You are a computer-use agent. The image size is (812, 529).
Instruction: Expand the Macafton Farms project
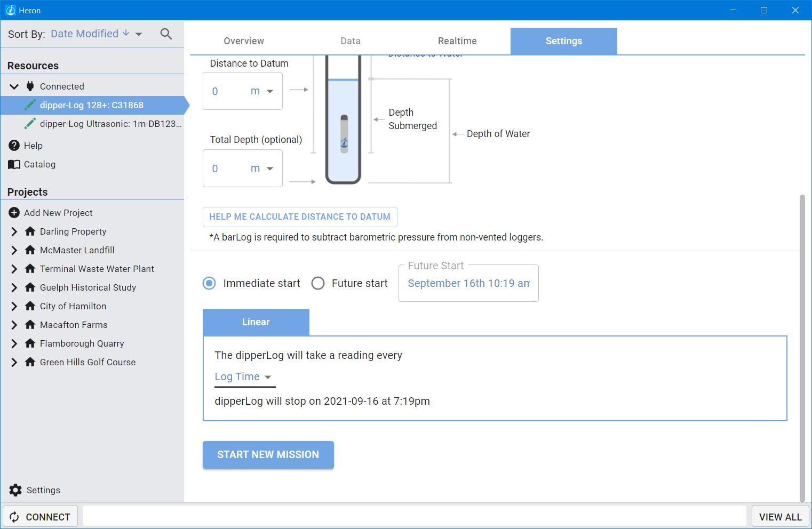pyautogui.click(x=14, y=325)
